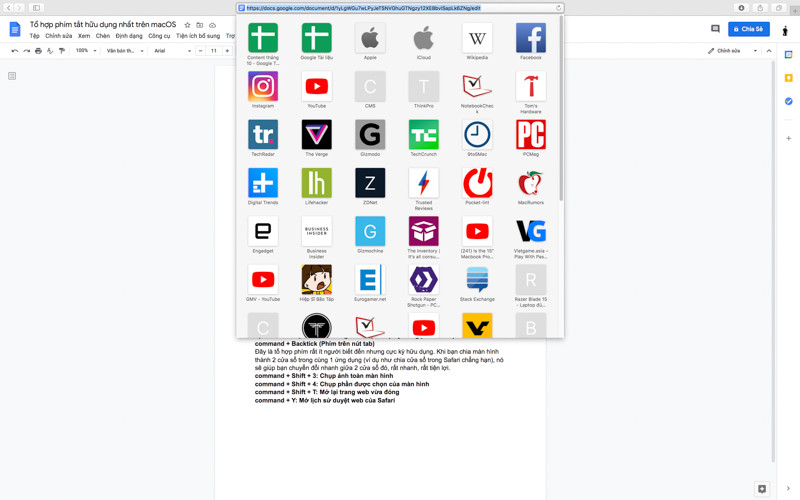Open the Content tháng 10 Google sheet favorite
This screenshot has height=500, width=800.
pos(263,38)
